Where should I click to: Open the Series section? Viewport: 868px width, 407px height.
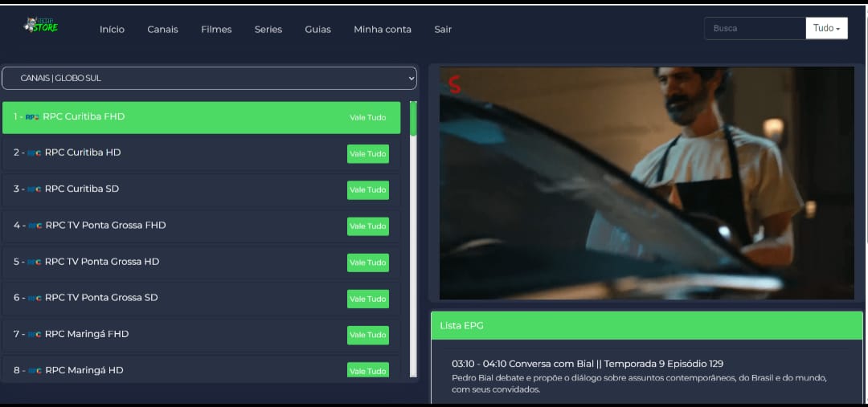[x=268, y=29]
